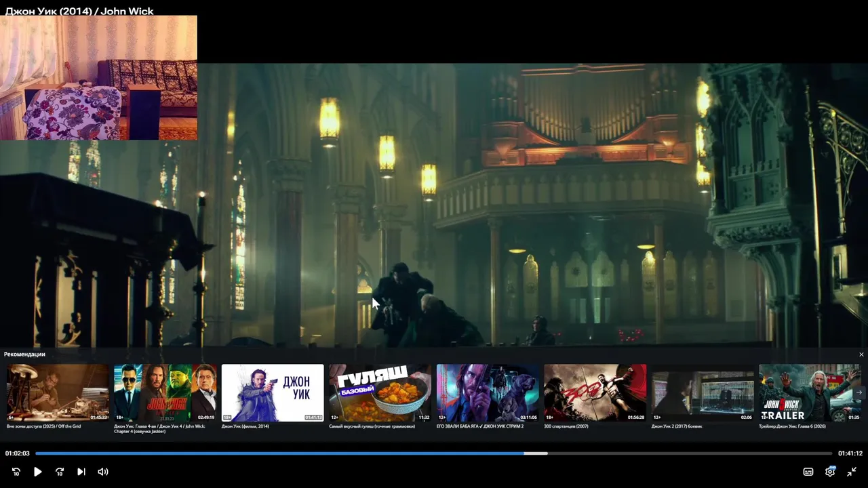Click title 'Джон Уик (фильм, 2014)'
This screenshot has height=488, width=868.
245,426
